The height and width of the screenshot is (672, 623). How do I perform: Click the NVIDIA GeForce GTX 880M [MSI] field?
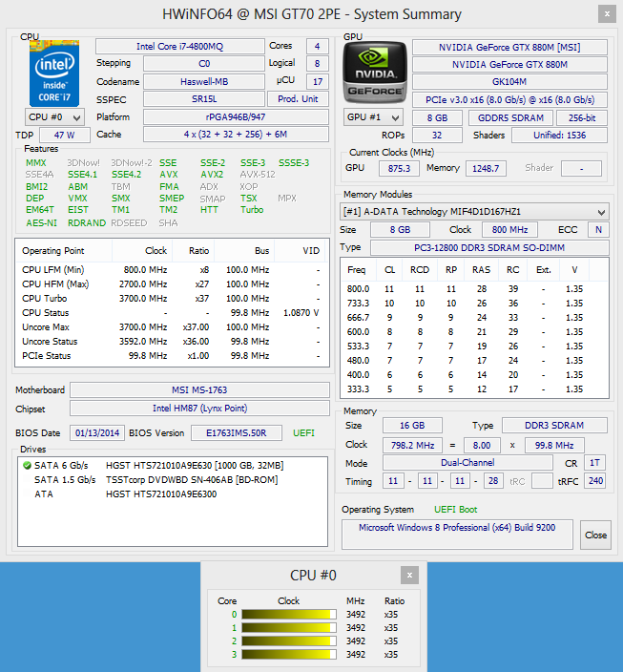tap(509, 47)
